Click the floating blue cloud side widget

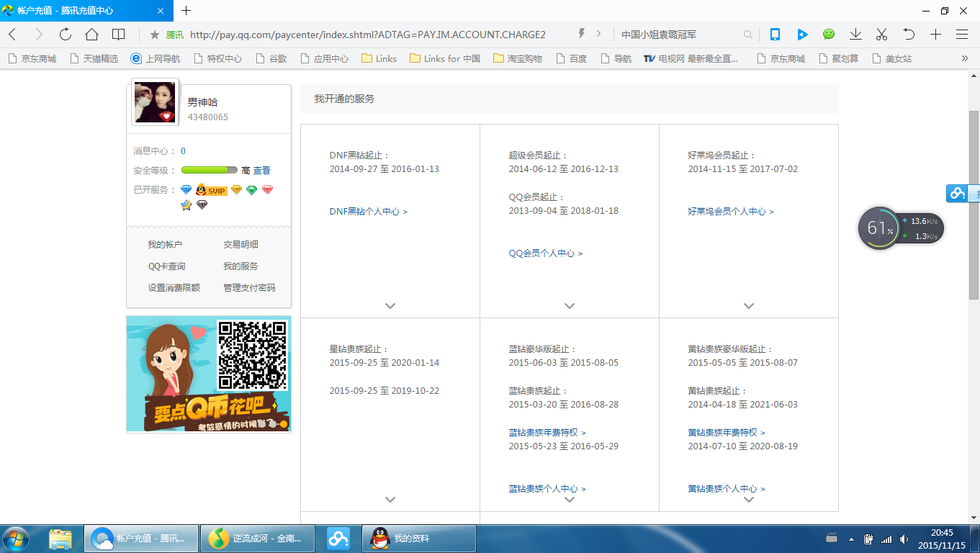pyautogui.click(x=962, y=193)
